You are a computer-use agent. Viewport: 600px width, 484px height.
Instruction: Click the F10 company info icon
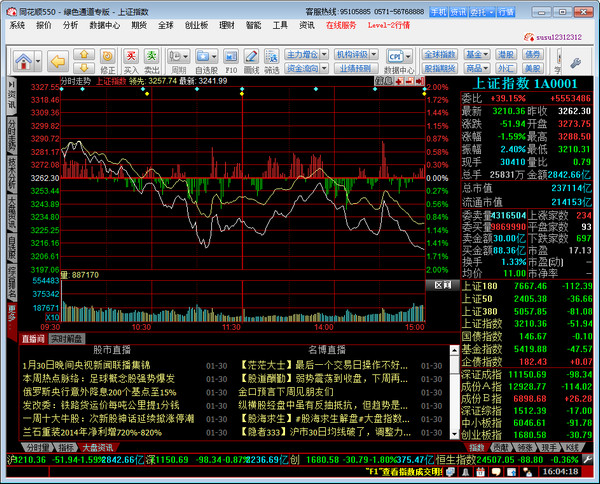point(231,55)
